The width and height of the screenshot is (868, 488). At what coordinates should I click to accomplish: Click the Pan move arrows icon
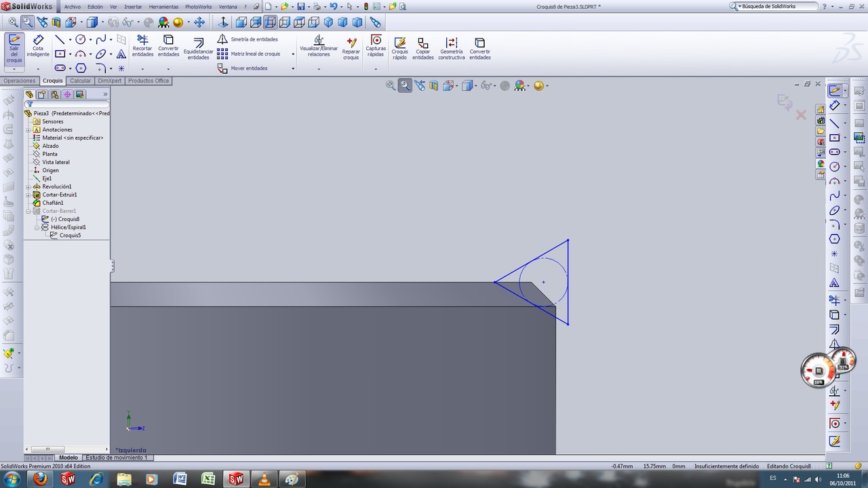pyautogui.click(x=199, y=22)
